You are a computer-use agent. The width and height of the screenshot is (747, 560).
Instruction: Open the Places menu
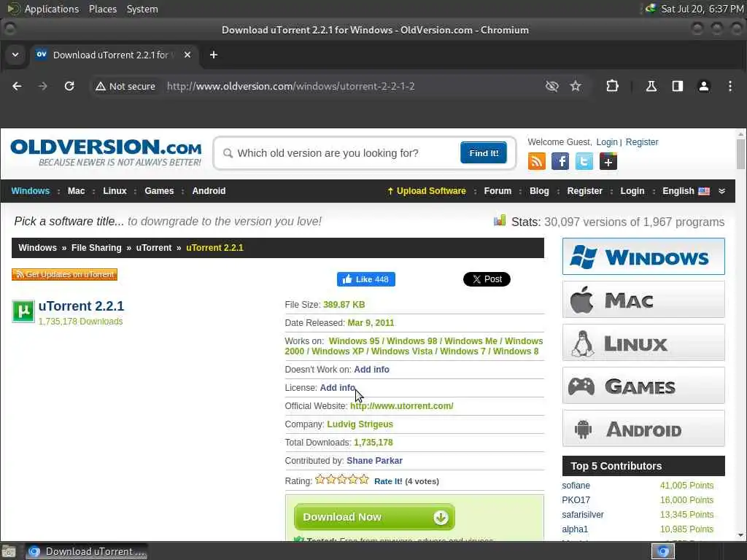(x=102, y=9)
